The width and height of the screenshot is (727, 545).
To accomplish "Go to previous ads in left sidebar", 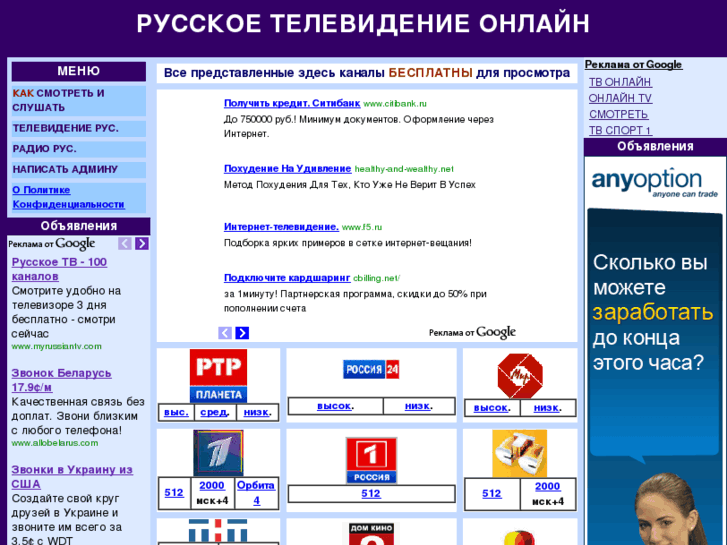I will pos(125,244).
